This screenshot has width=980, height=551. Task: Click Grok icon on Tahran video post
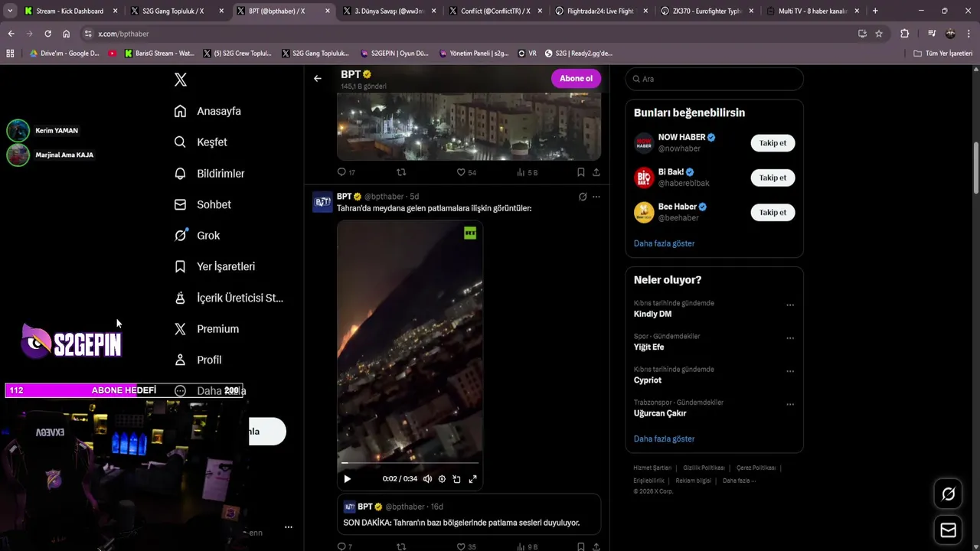(x=583, y=197)
